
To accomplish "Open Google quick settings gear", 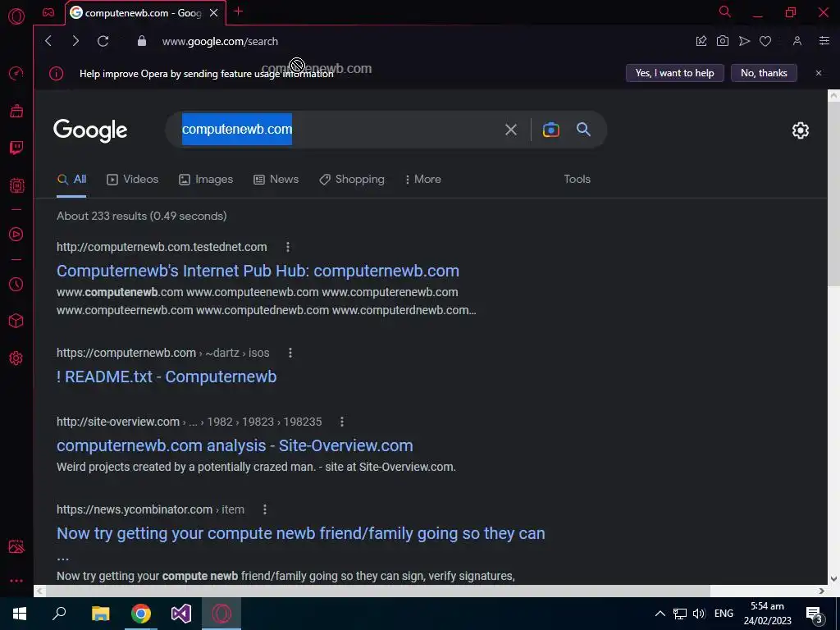I will [x=801, y=130].
